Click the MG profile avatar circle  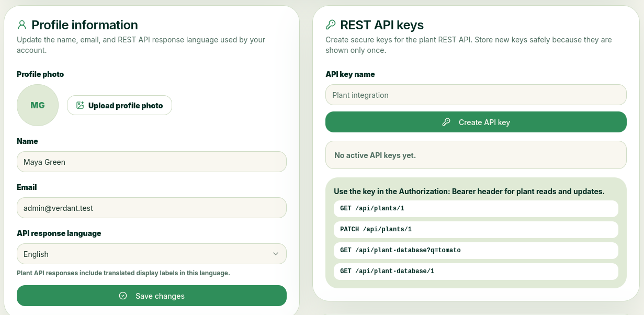tap(38, 105)
